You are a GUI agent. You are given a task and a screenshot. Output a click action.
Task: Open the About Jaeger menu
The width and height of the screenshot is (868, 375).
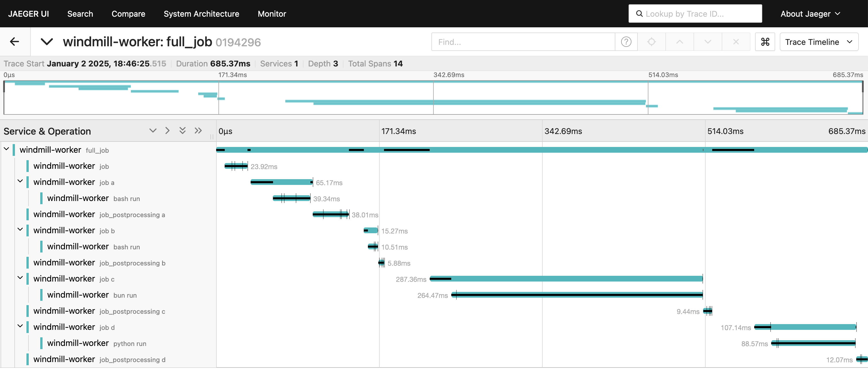pos(810,14)
